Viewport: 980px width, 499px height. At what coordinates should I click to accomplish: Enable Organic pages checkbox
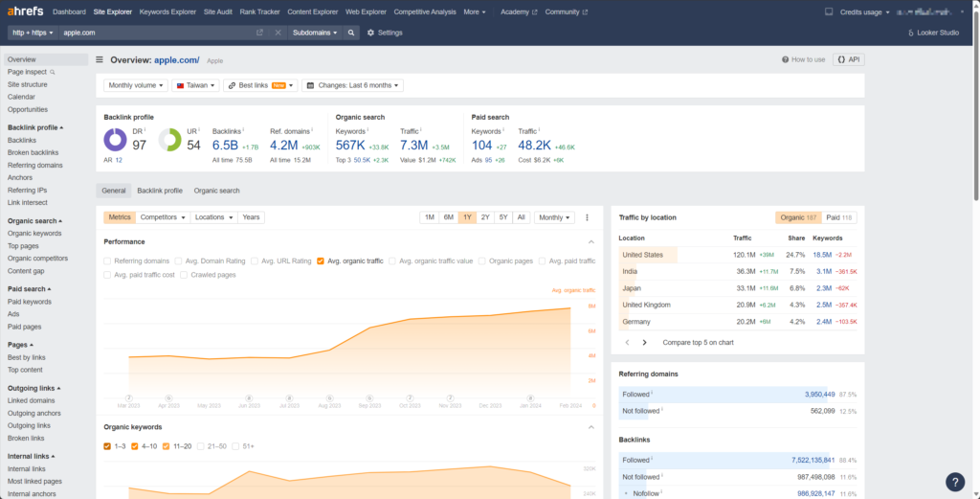tap(482, 261)
